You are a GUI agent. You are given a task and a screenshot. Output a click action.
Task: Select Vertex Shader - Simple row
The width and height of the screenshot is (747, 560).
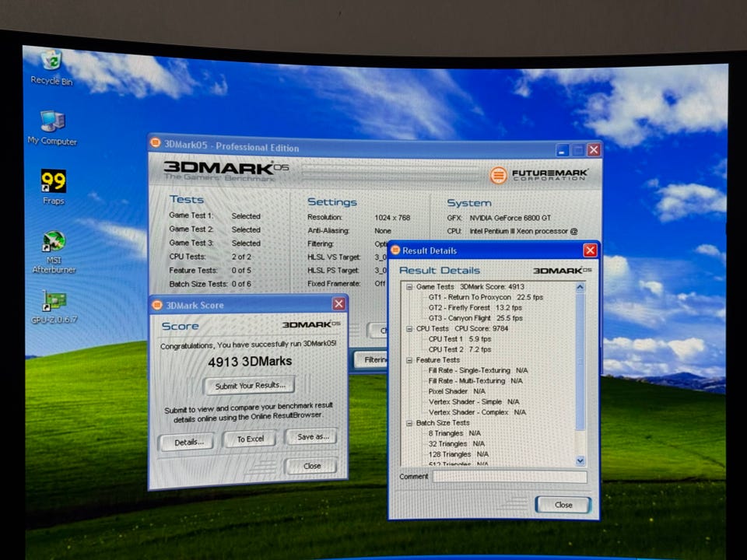tap(474, 402)
